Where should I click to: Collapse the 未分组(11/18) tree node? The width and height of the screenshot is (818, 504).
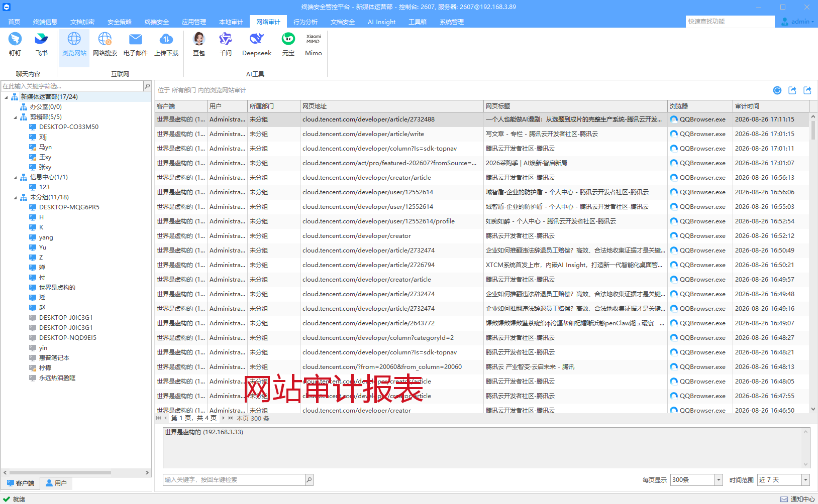click(x=15, y=197)
